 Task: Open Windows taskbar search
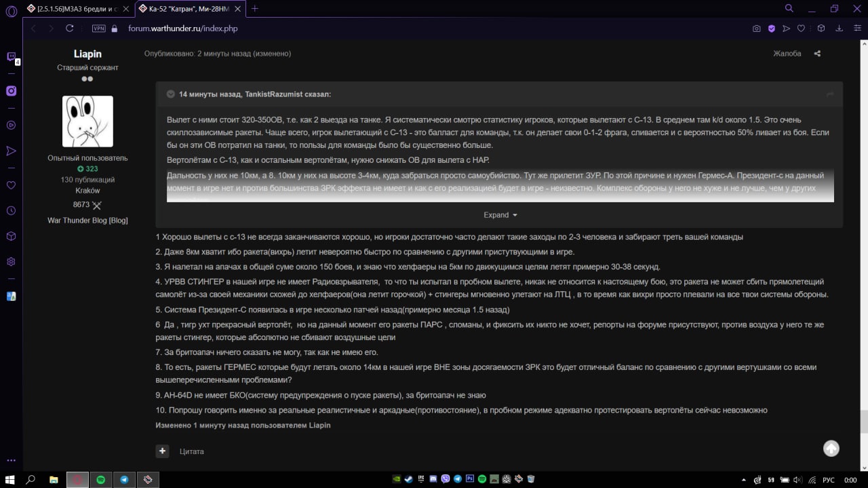[31, 479]
